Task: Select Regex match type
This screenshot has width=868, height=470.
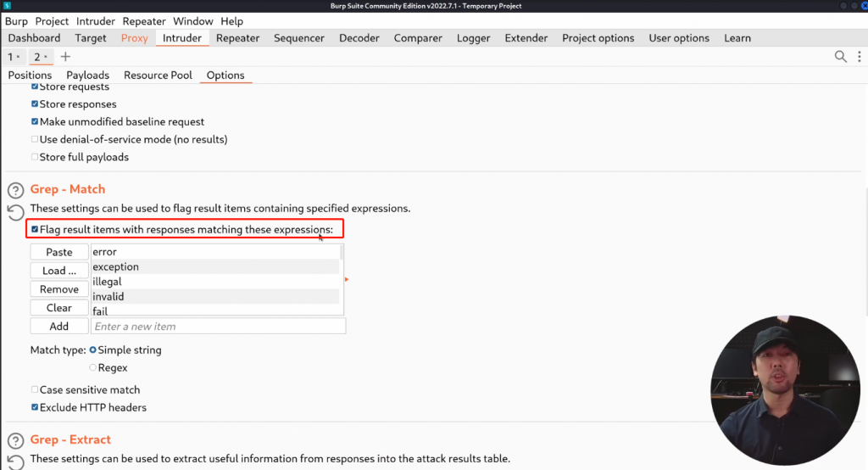Action: (x=93, y=368)
